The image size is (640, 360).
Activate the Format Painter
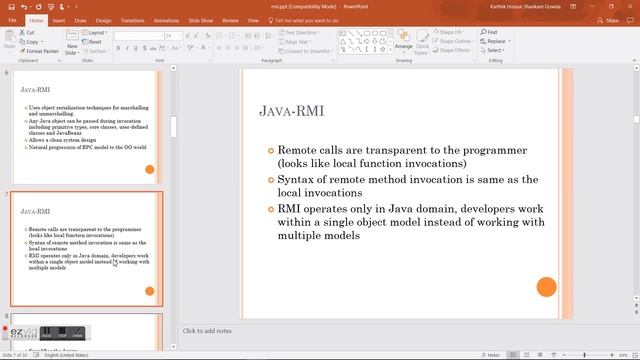point(39,51)
